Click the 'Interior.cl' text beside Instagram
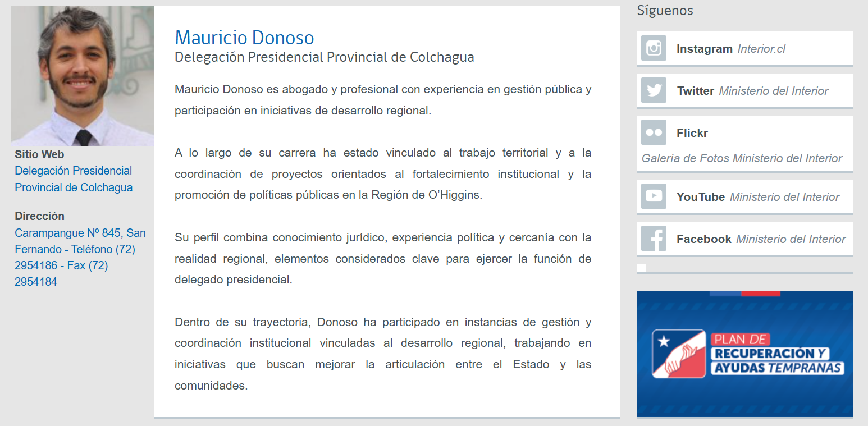 [x=761, y=49]
